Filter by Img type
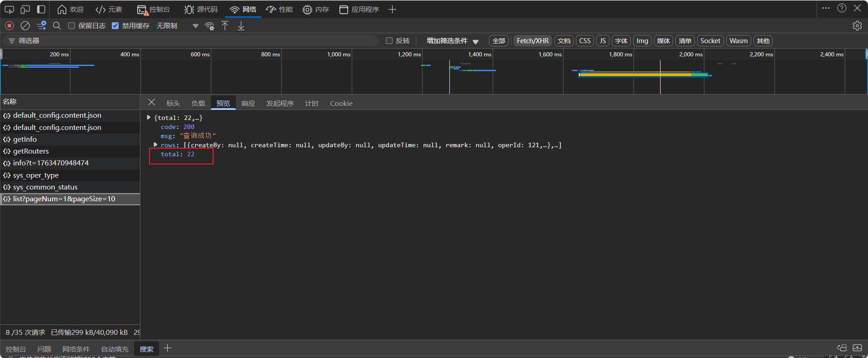 pos(642,40)
